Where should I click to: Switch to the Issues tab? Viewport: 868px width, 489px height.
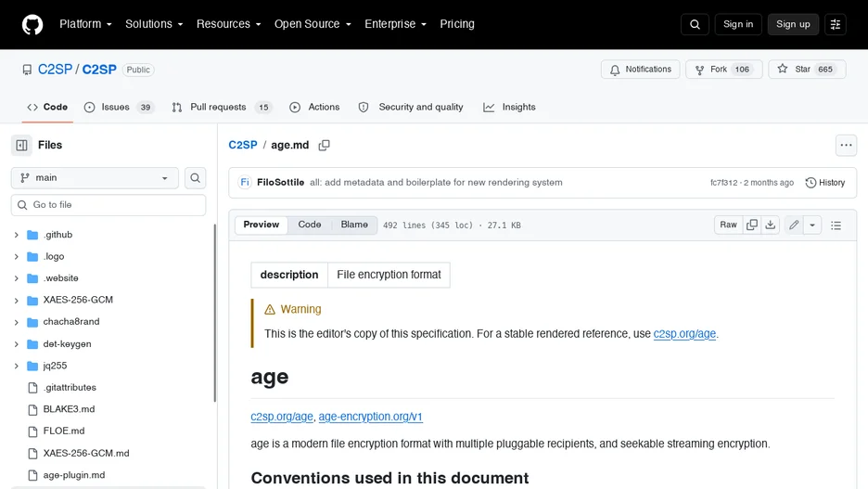119,108
